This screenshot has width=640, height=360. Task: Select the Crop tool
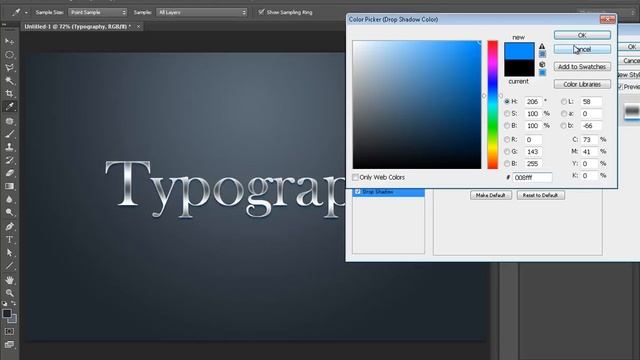(x=9, y=94)
